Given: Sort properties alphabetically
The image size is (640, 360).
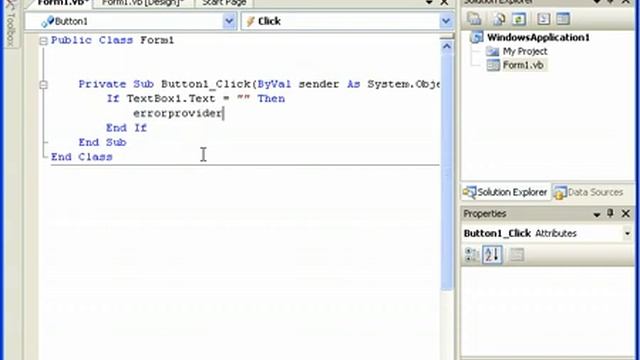Looking at the screenshot, I should (492, 255).
